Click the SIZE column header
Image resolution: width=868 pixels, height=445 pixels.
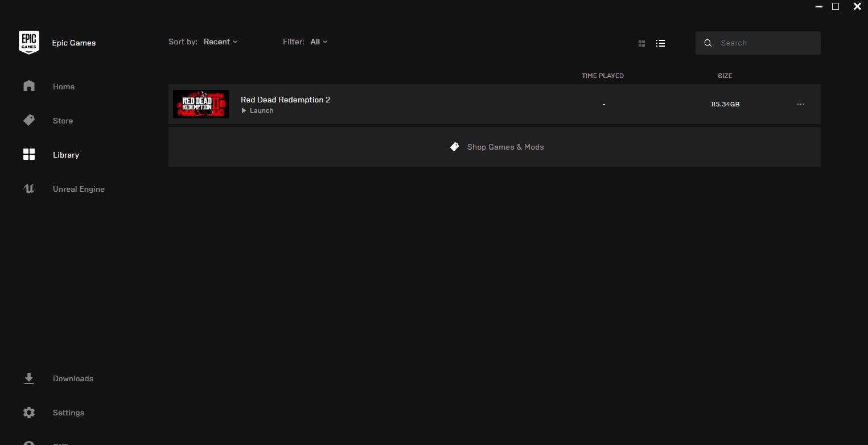click(725, 76)
